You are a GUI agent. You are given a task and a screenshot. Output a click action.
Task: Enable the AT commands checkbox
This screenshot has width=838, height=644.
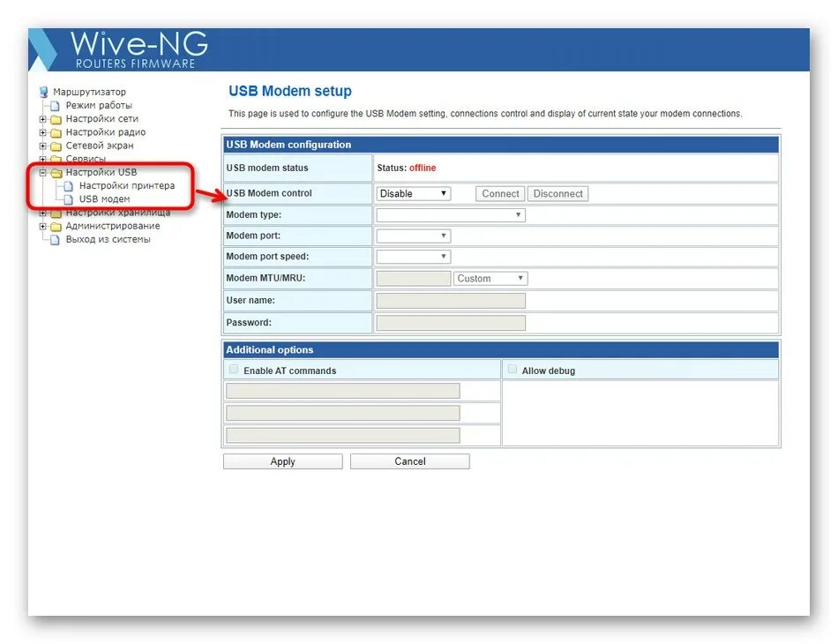click(234, 370)
